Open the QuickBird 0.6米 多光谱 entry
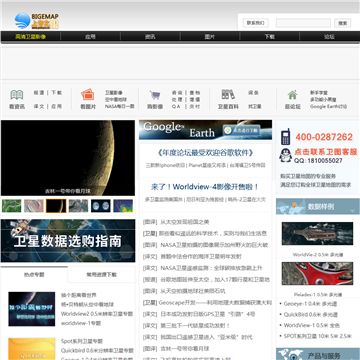 [x=311, y=315]
